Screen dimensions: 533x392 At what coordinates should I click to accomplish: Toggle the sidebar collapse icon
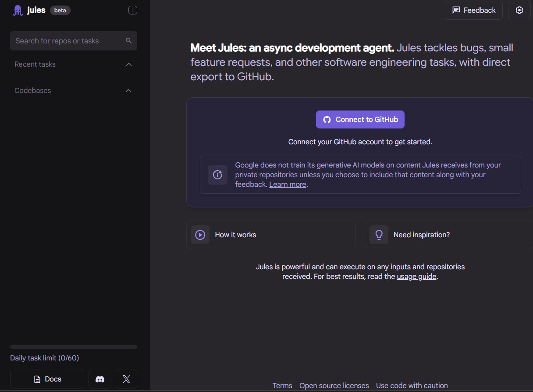click(133, 10)
